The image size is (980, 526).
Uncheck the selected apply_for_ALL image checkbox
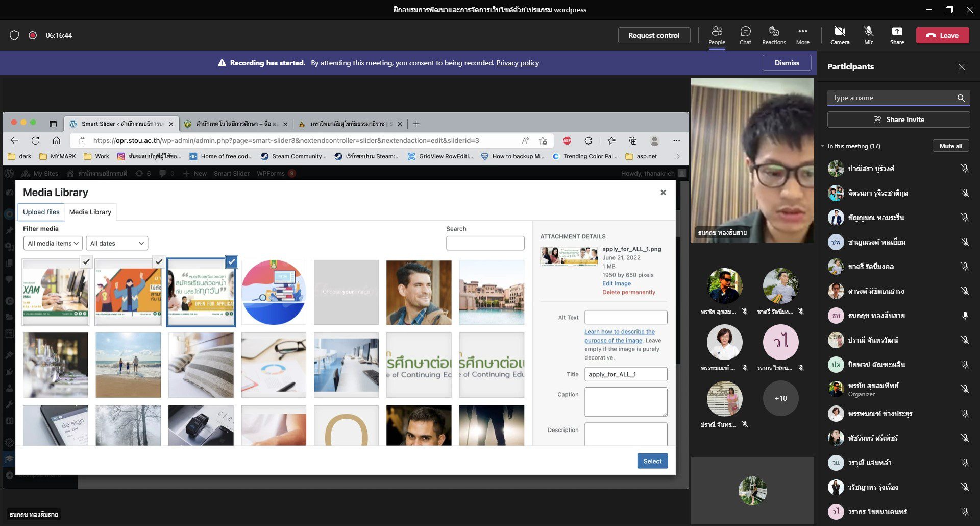tap(231, 261)
